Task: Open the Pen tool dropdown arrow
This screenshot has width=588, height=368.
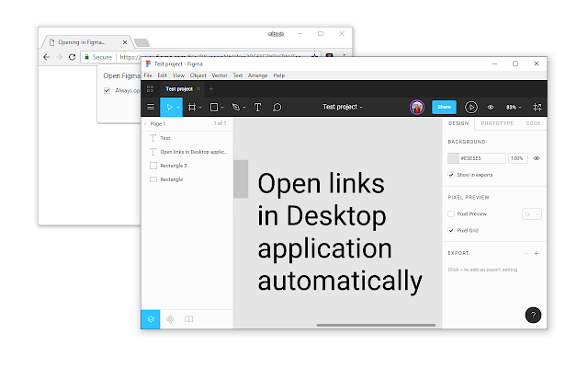Action: [244, 108]
